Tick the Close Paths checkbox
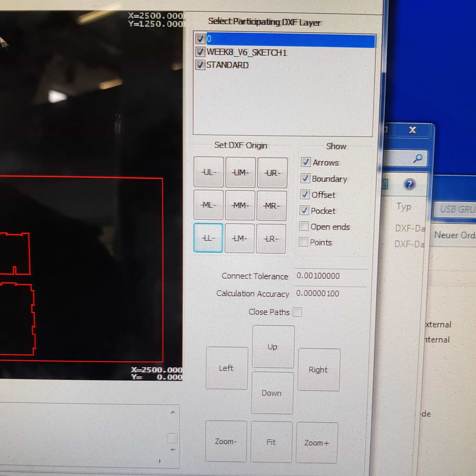 point(297,312)
